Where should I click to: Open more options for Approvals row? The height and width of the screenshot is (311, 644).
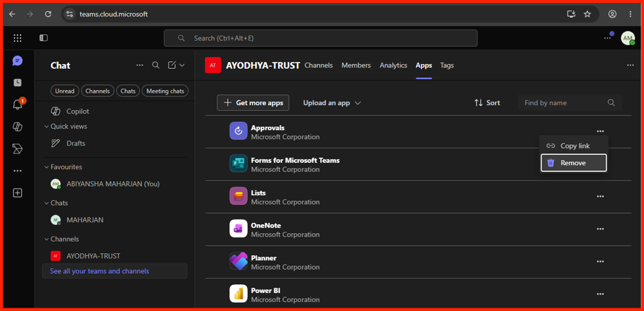tap(600, 131)
